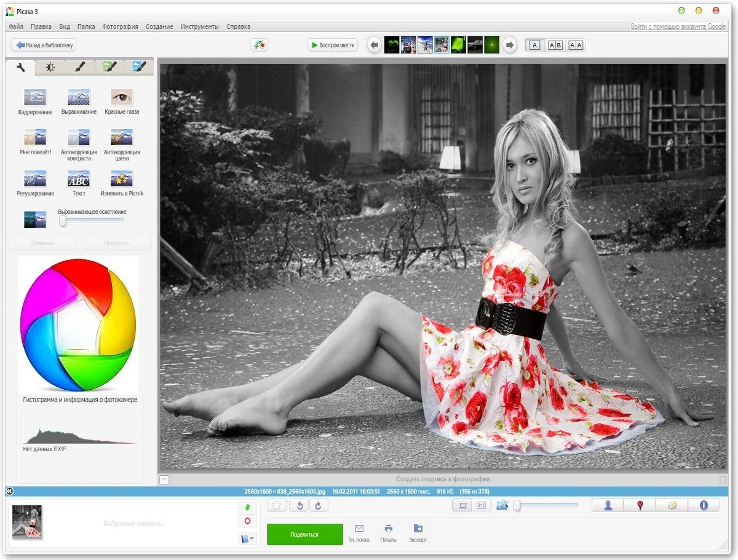Click the green Поделиться button
738x560 pixels.
(304, 534)
